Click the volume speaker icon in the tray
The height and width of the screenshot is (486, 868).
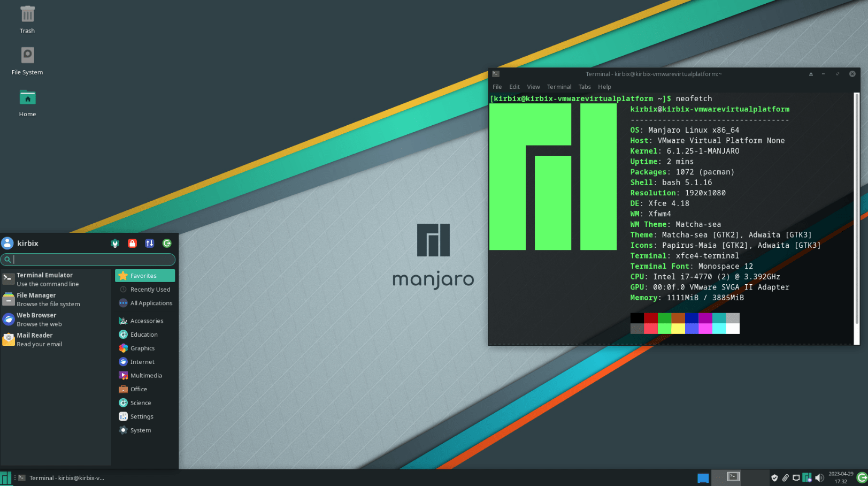point(819,478)
